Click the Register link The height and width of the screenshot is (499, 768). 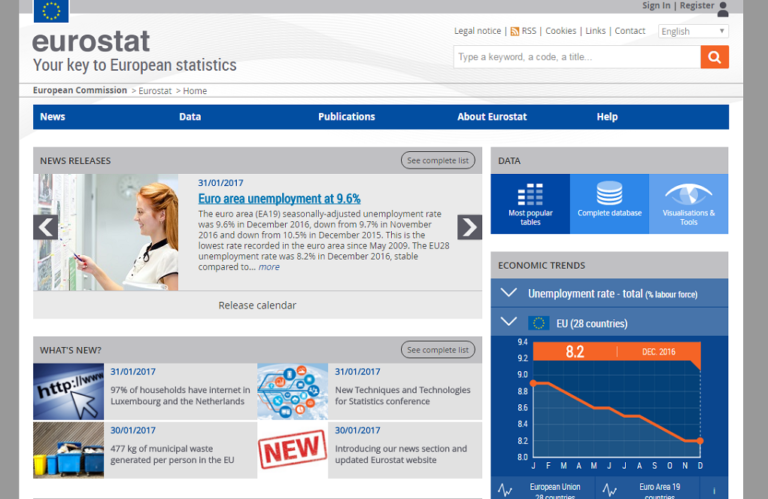click(x=696, y=5)
